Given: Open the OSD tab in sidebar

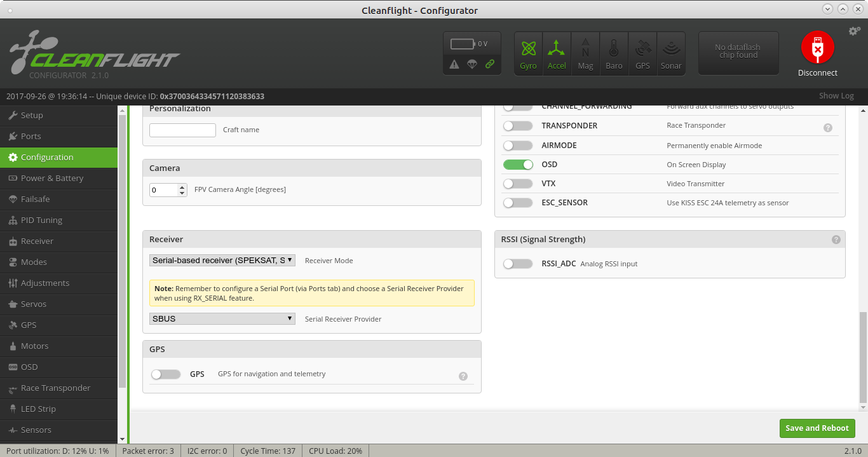Looking at the screenshot, I should pyautogui.click(x=58, y=367).
